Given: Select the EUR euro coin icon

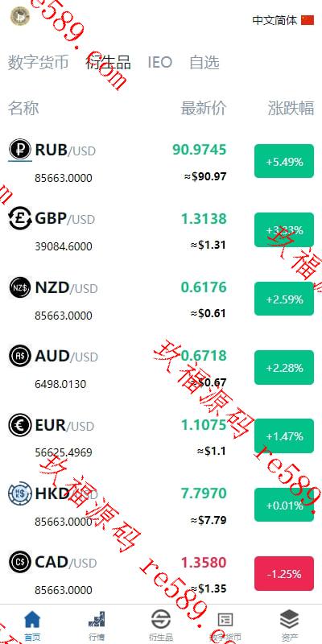Looking at the screenshot, I should 19,425.
